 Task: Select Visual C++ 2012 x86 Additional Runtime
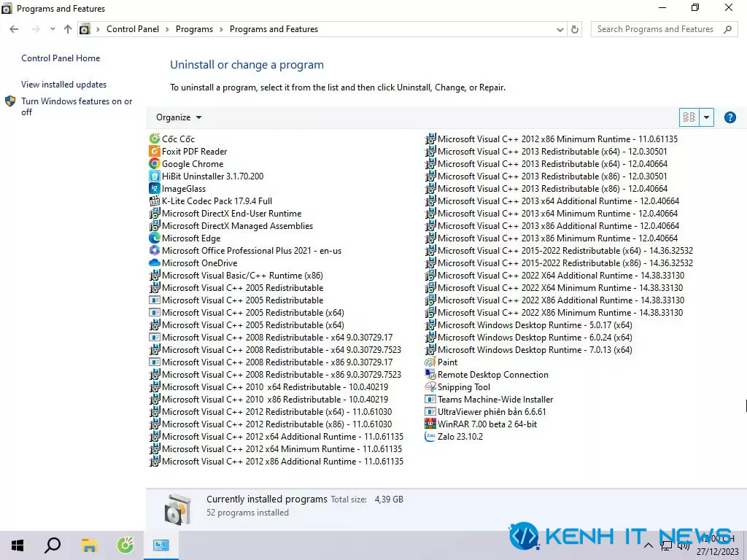click(276, 461)
